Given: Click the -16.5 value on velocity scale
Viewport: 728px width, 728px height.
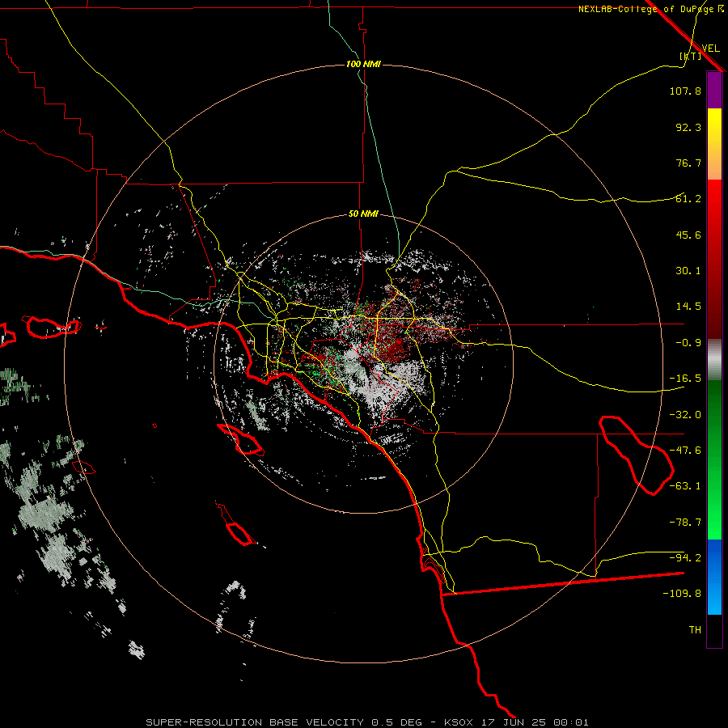Looking at the screenshot, I should (x=685, y=379).
